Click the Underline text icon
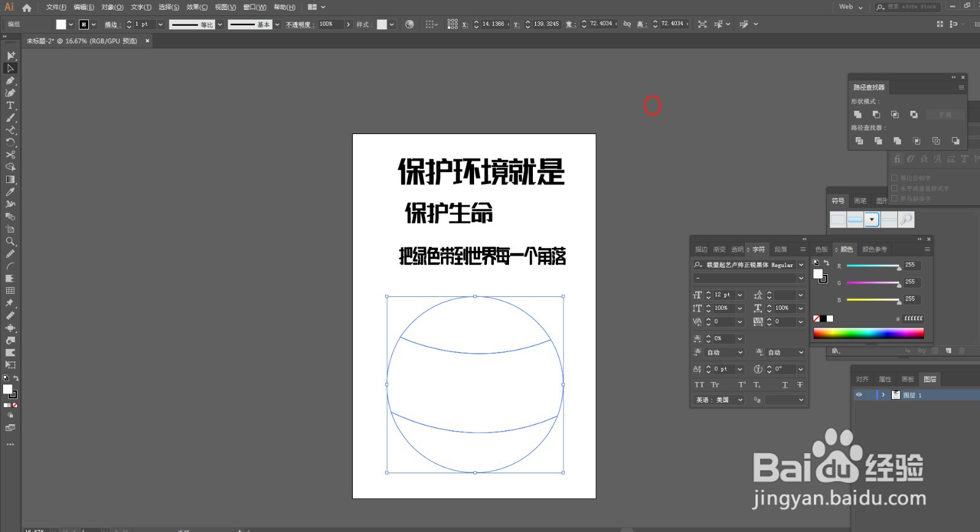The image size is (980, 532). point(785,384)
